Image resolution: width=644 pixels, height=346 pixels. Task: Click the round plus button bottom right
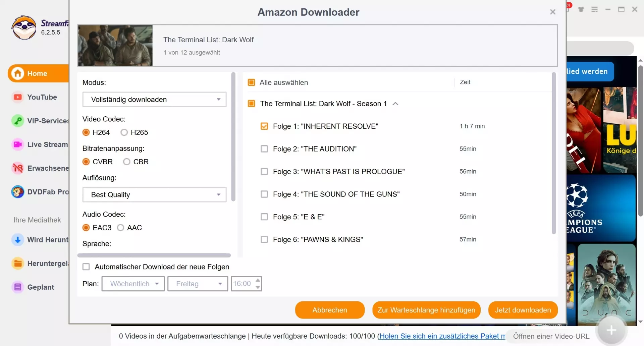pyautogui.click(x=611, y=330)
